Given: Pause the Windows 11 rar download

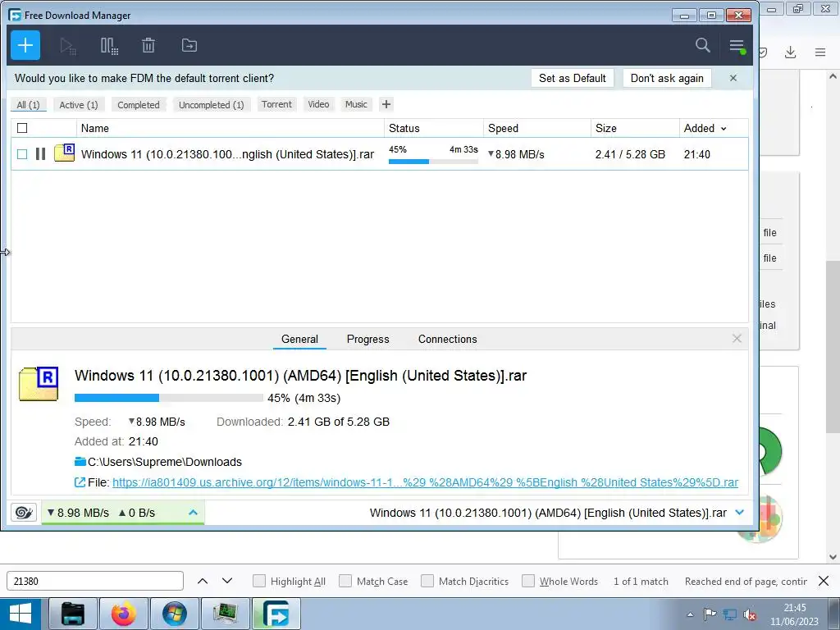Looking at the screenshot, I should point(40,154).
